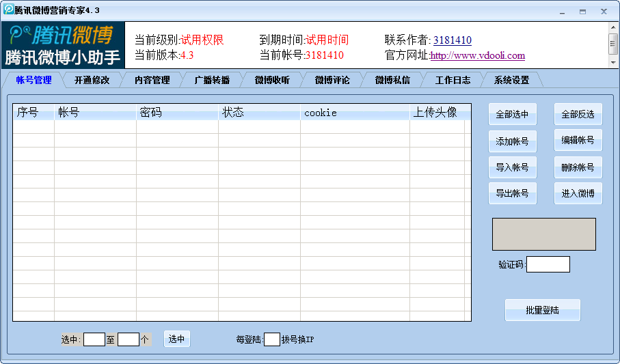Click the version number 4.3 text
620x364 pixels.
point(187,55)
